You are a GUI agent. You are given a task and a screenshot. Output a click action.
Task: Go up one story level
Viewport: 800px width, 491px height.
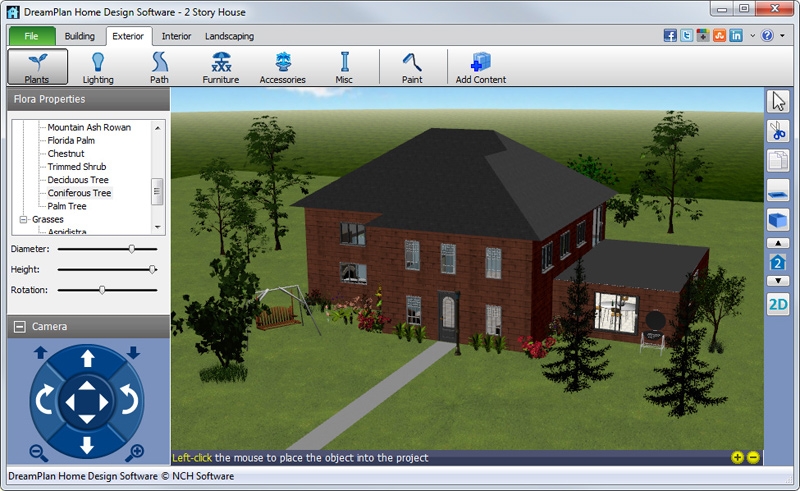pyautogui.click(x=778, y=243)
